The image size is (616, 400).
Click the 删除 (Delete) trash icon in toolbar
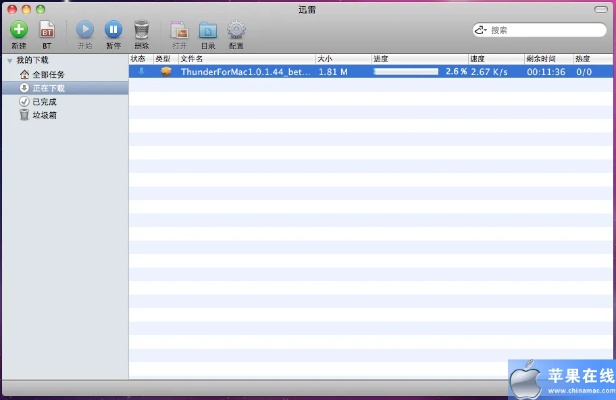click(141, 31)
